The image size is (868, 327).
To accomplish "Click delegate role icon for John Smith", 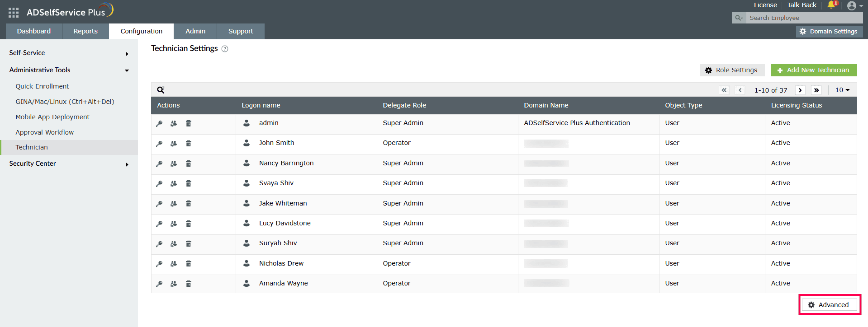I will [174, 144].
